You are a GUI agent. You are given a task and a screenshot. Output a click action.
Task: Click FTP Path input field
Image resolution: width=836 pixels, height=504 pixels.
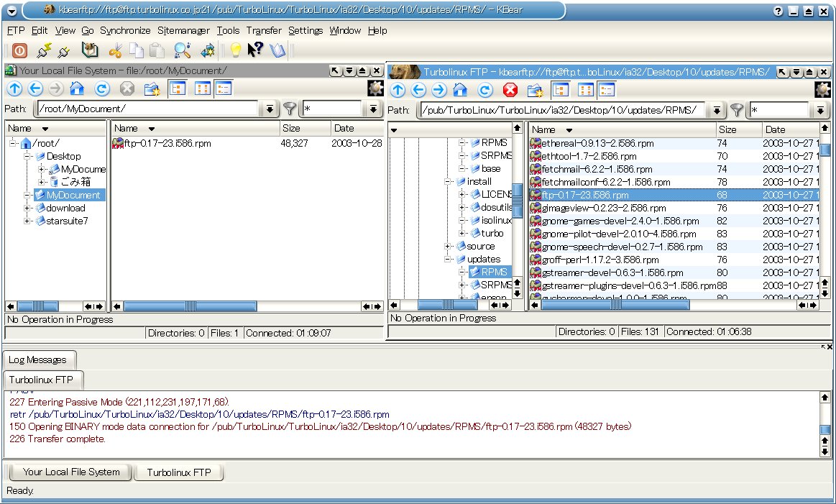pyautogui.click(x=563, y=111)
